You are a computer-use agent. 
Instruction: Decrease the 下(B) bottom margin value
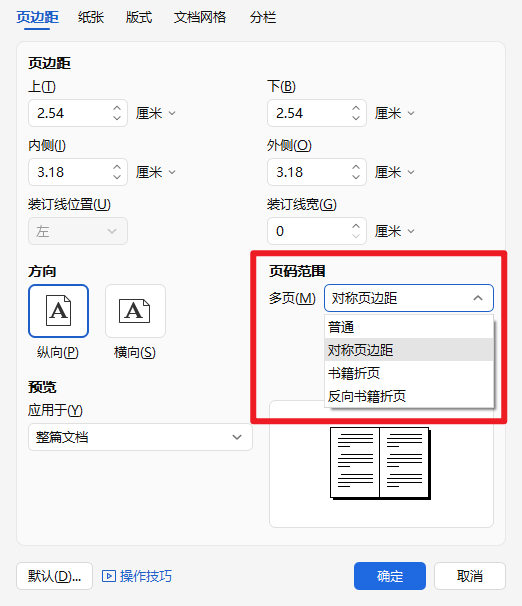[356, 118]
